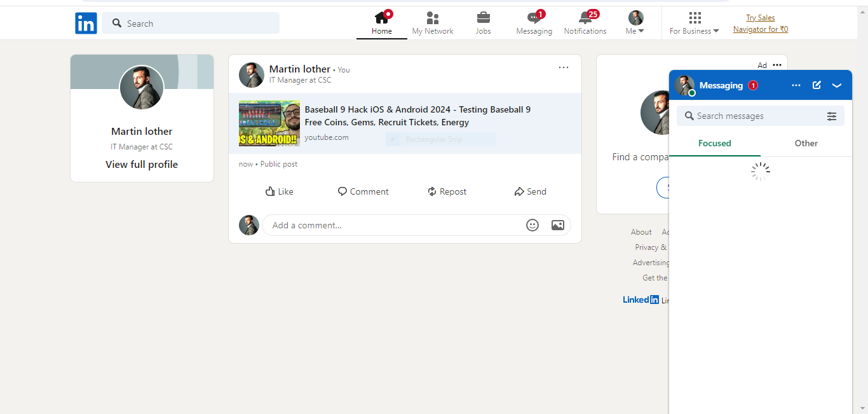
Task: Add a photo to the comment
Action: pos(558,225)
